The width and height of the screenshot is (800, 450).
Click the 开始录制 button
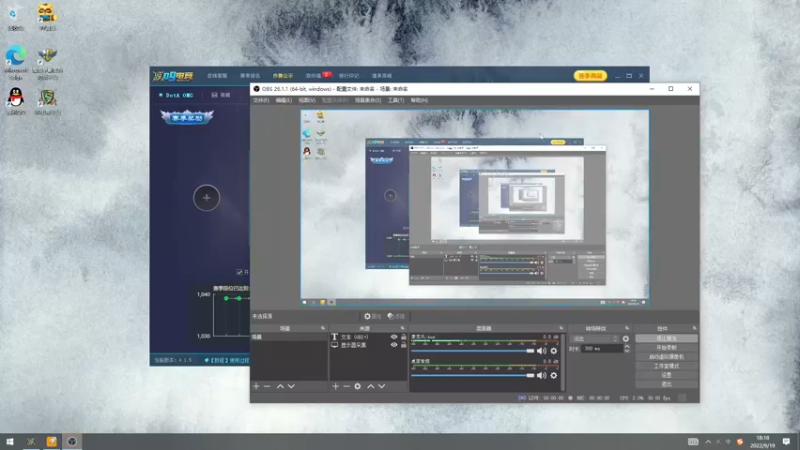point(666,348)
